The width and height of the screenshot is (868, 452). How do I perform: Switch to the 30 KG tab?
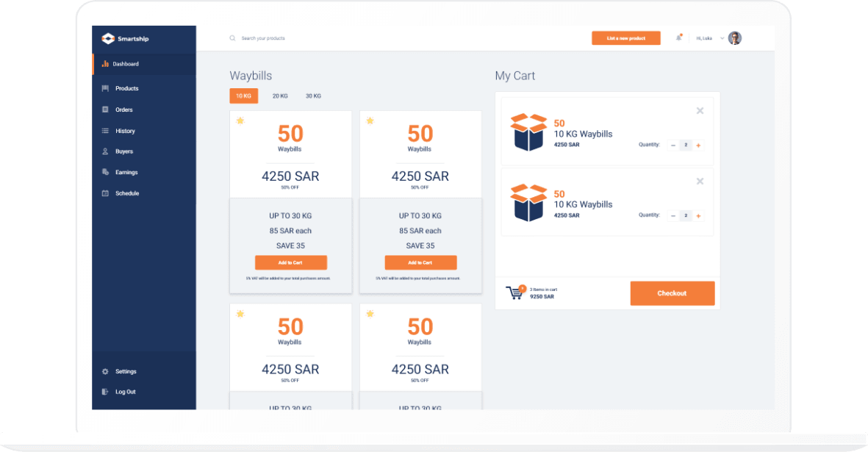(x=313, y=96)
